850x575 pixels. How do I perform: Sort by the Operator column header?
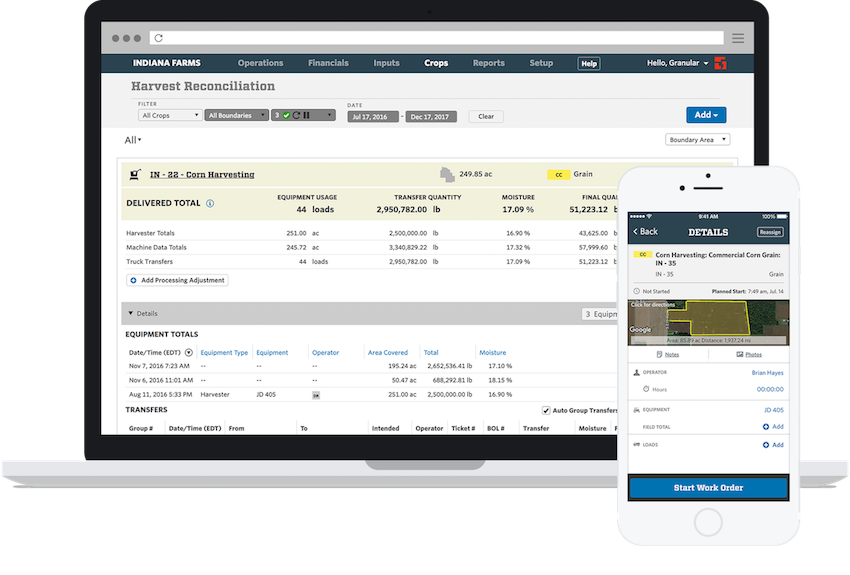[x=325, y=353]
